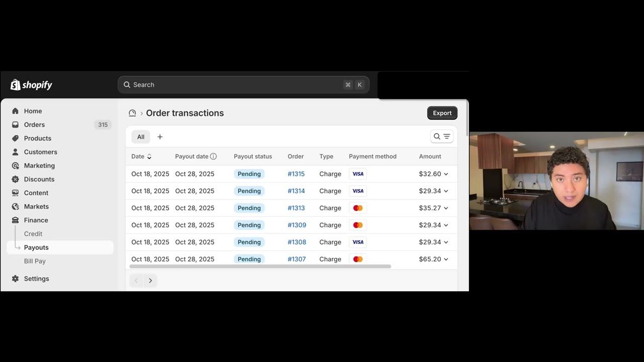This screenshot has width=644, height=362.
Task: Open order #1314 link
Action: click(x=296, y=191)
